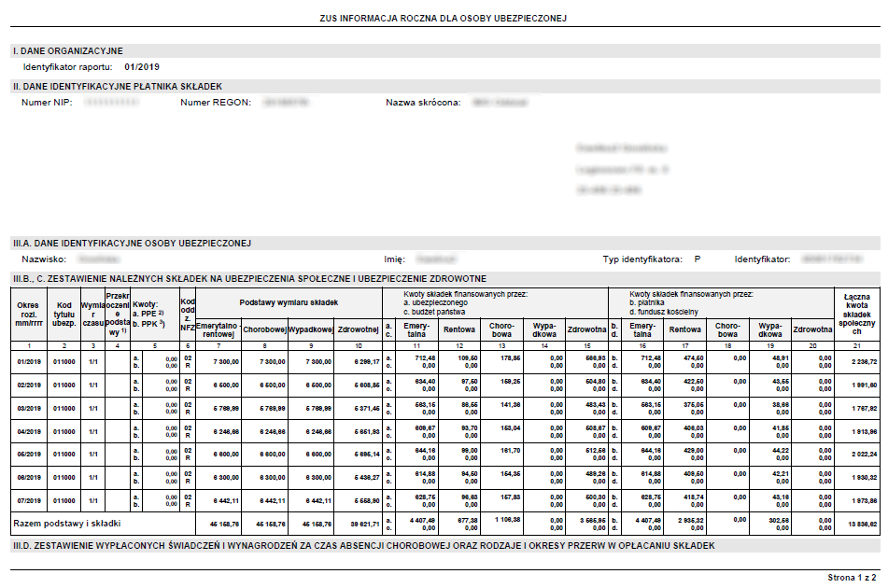The image size is (888, 588).
Task: Select the III.D. section heading
Action: pos(363,546)
